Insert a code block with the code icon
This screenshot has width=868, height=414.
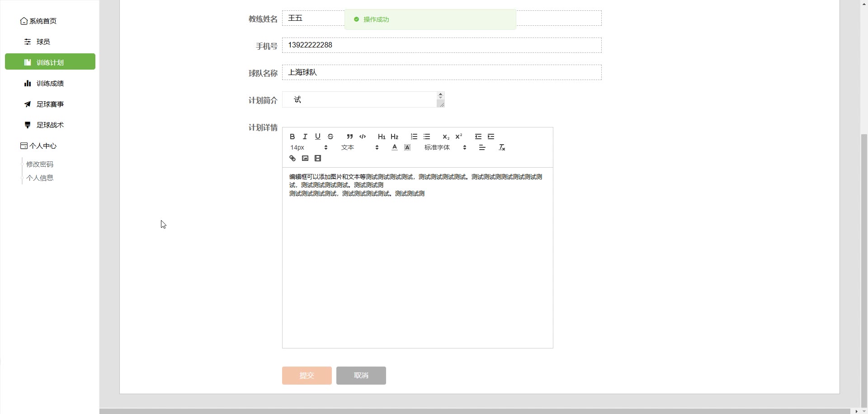pyautogui.click(x=363, y=136)
